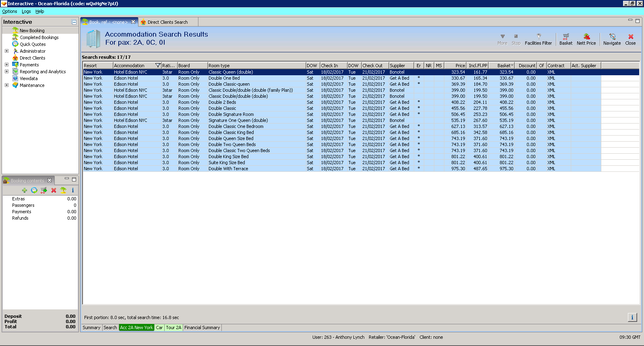Screen dimensions: 644x346
Task: Sort results by the Supplier column header
Action: pyautogui.click(x=402, y=66)
